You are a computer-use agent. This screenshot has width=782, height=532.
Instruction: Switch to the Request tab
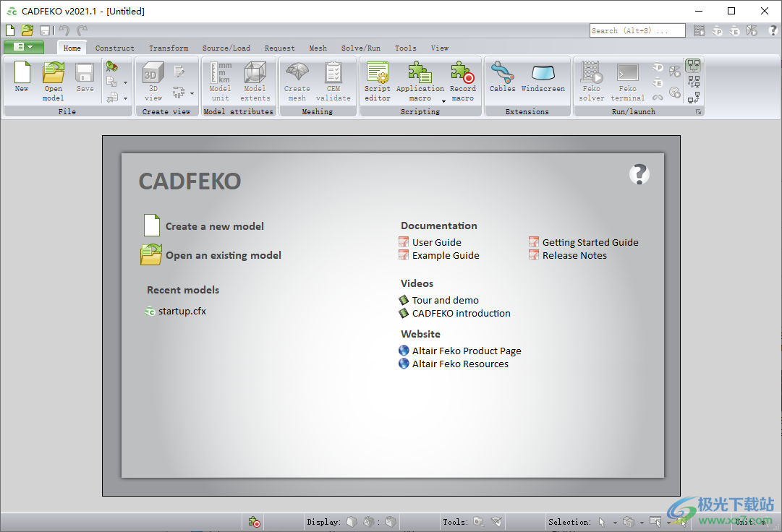click(280, 48)
